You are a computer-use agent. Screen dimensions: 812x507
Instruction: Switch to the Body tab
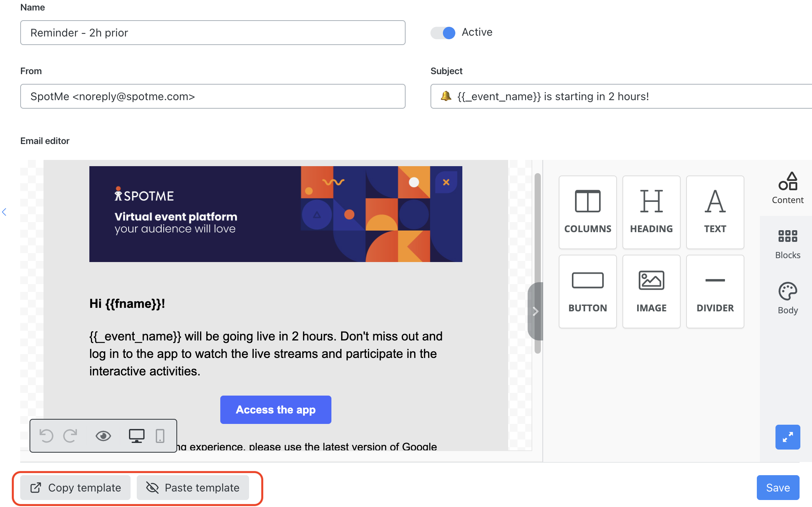click(x=788, y=297)
